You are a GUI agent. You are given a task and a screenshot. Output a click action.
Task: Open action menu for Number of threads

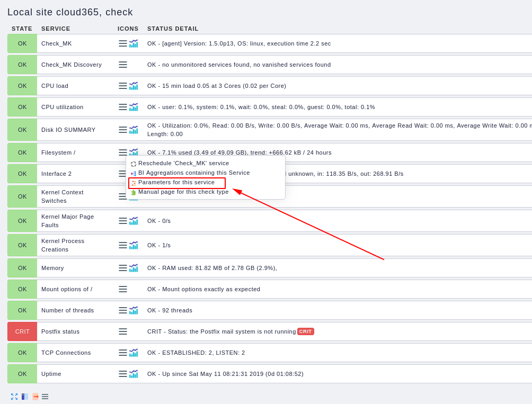click(x=123, y=310)
